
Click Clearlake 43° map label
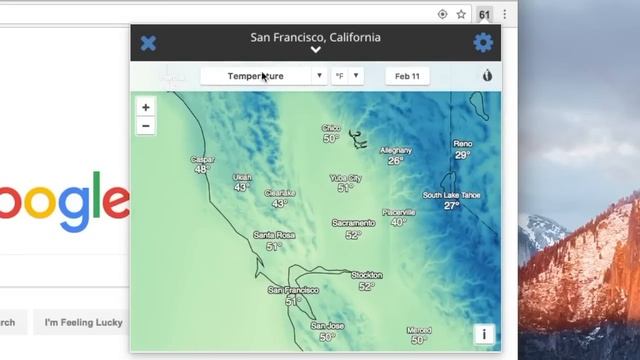tap(280, 198)
